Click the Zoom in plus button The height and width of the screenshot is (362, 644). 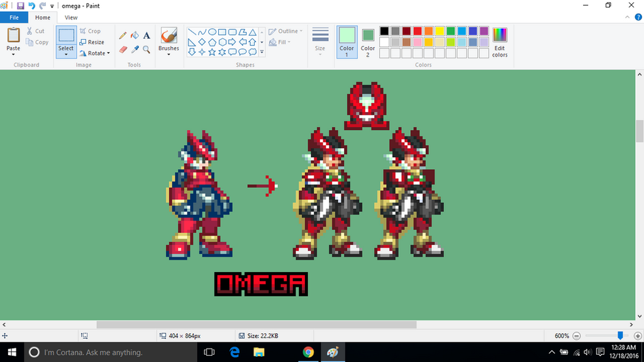click(x=638, y=336)
